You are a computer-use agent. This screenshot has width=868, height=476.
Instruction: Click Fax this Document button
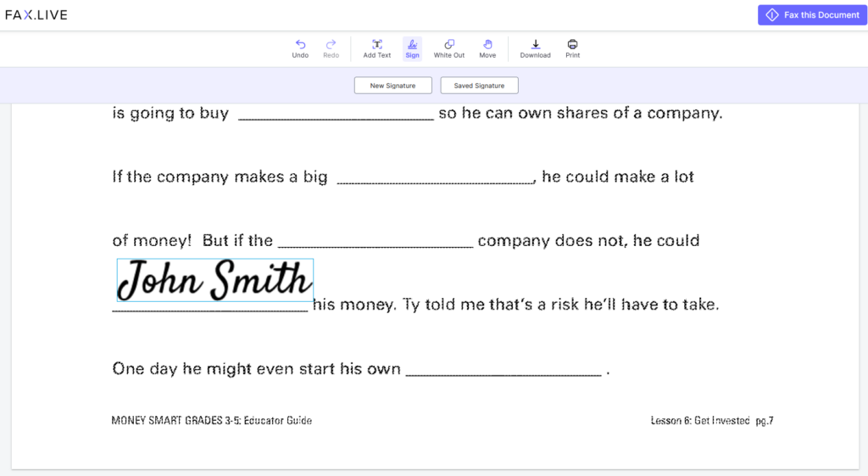click(x=812, y=15)
